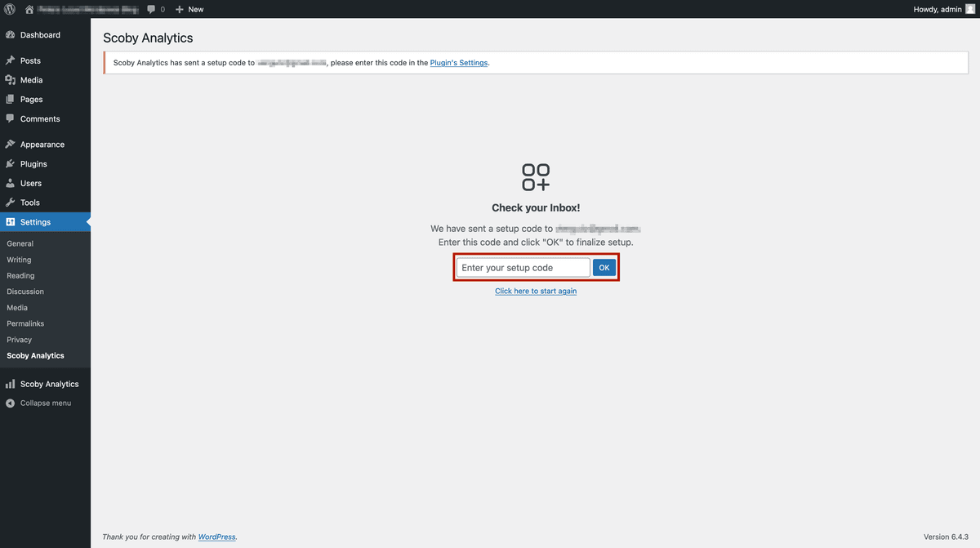The height and width of the screenshot is (548, 980).
Task: Click the Pages document icon in the sidebar
Action: 11,99
